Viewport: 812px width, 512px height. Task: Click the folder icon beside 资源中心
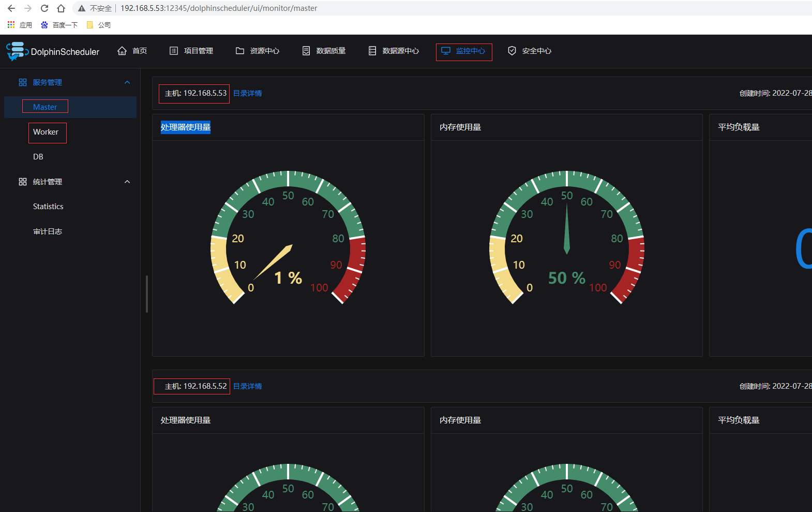click(x=240, y=51)
